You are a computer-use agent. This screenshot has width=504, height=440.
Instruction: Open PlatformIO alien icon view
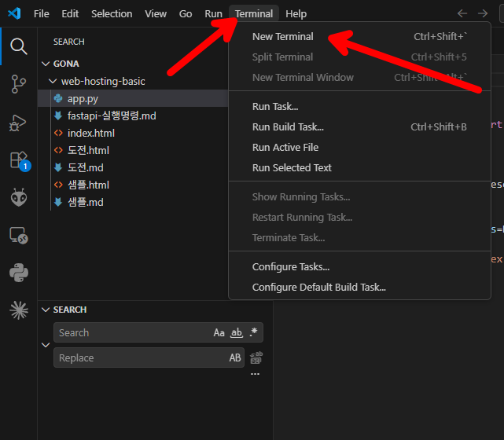pyautogui.click(x=19, y=197)
